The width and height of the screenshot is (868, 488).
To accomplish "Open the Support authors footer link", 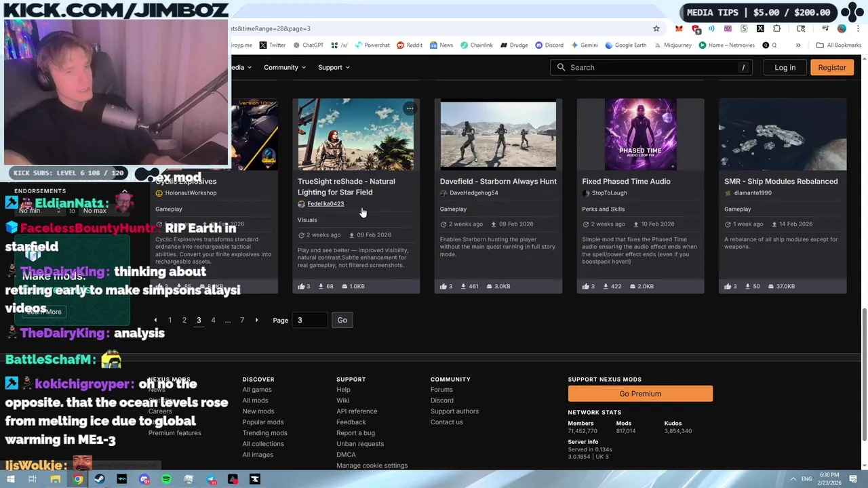I will [454, 411].
